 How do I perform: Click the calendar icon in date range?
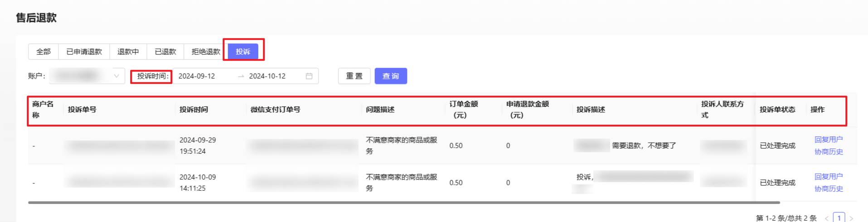pyautogui.click(x=309, y=76)
